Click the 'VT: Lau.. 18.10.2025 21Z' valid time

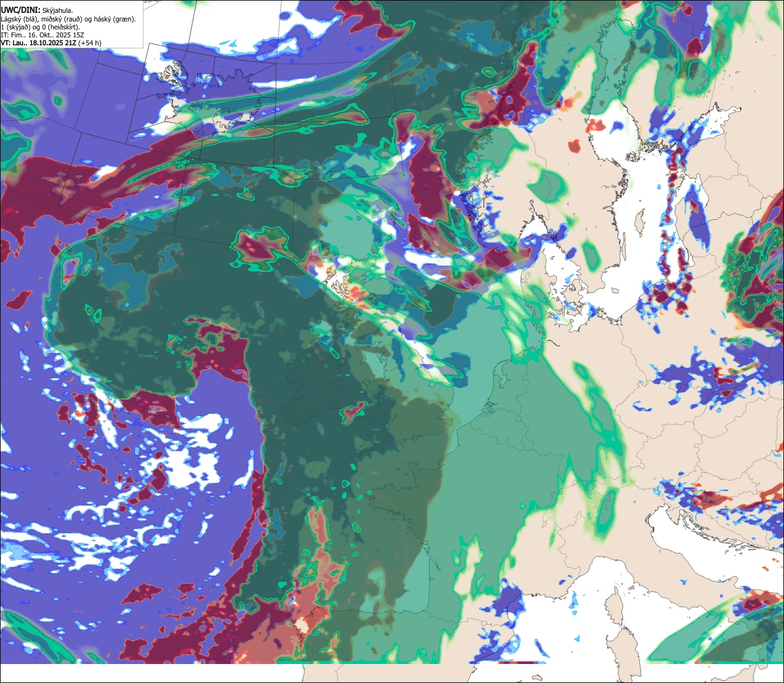click(x=39, y=43)
